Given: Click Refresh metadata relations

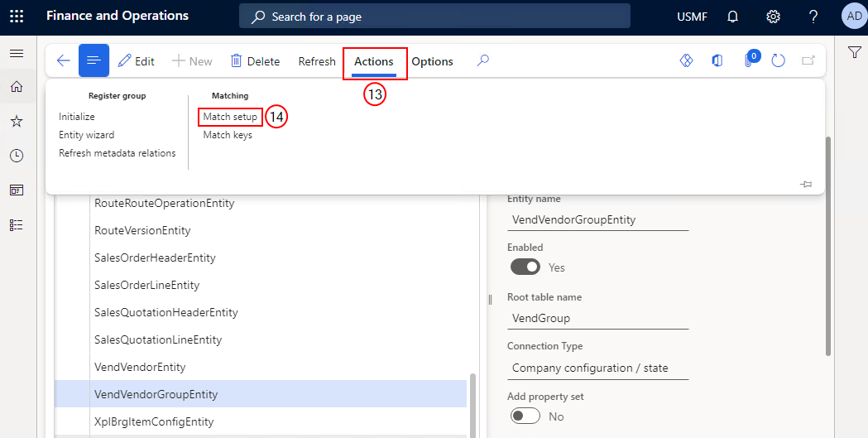Looking at the screenshot, I should tap(117, 153).
